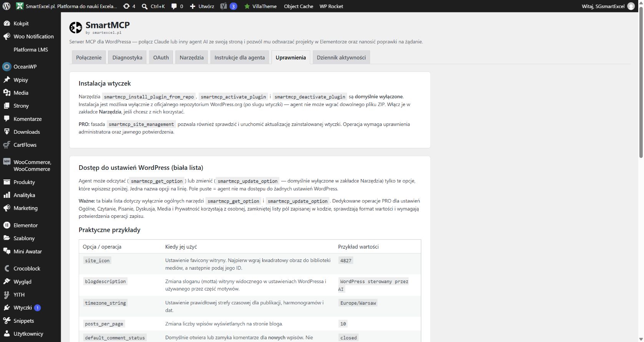The width and height of the screenshot is (644, 342).
Task: Select the posts_per_page option name
Action: coord(104,324)
